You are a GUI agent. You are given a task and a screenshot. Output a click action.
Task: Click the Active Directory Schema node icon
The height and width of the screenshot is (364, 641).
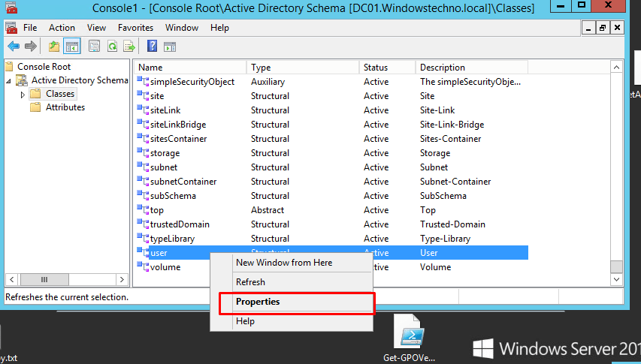(22, 80)
